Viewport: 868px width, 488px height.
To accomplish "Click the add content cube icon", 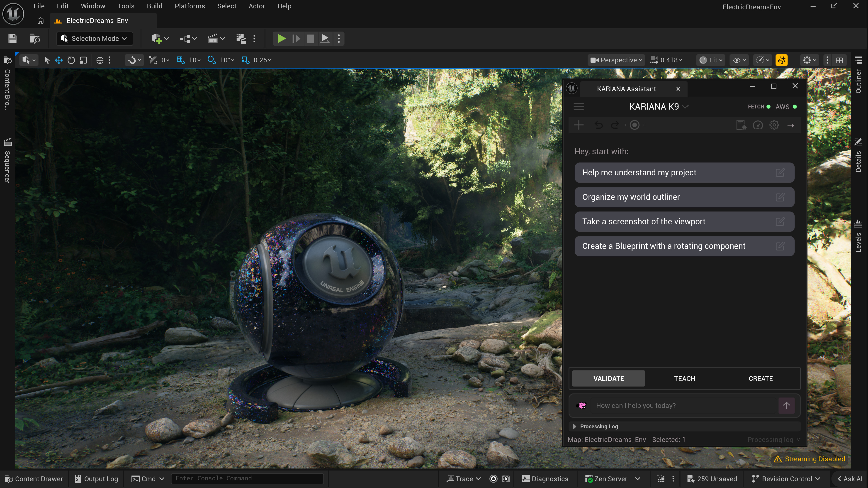I will click(156, 38).
